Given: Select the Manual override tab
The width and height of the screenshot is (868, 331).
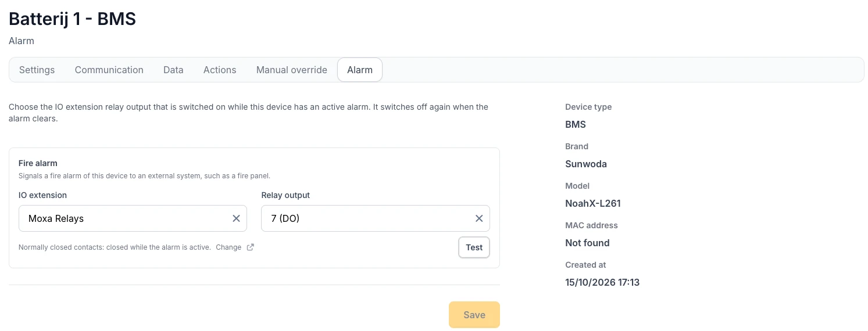Looking at the screenshot, I should click(292, 70).
